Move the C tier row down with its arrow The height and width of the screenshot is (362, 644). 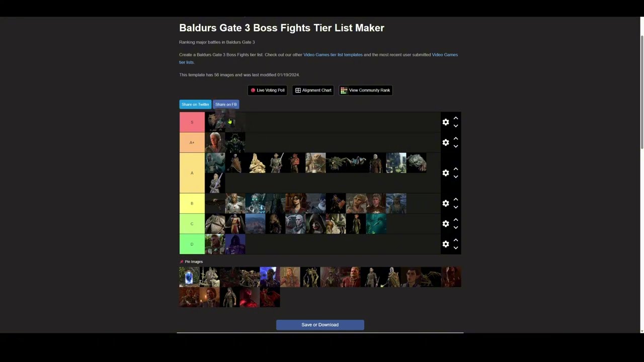[x=456, y=228]
